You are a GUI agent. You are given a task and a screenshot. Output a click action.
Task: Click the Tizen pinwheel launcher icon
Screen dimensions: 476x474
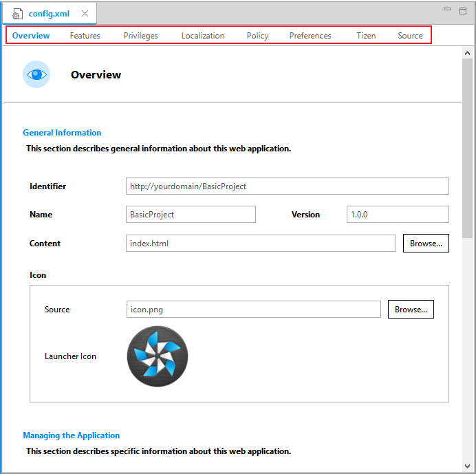(x=158, y=356)
